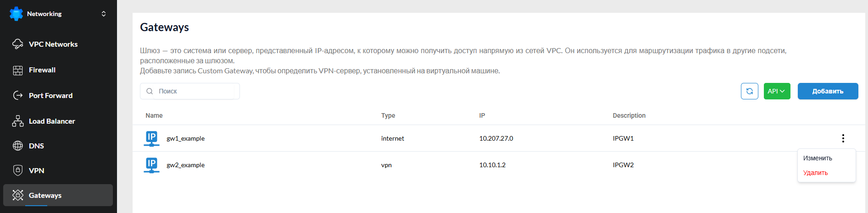Click the Load Balancer tree icon
This screenshot has height=213, width=868.
18,121
